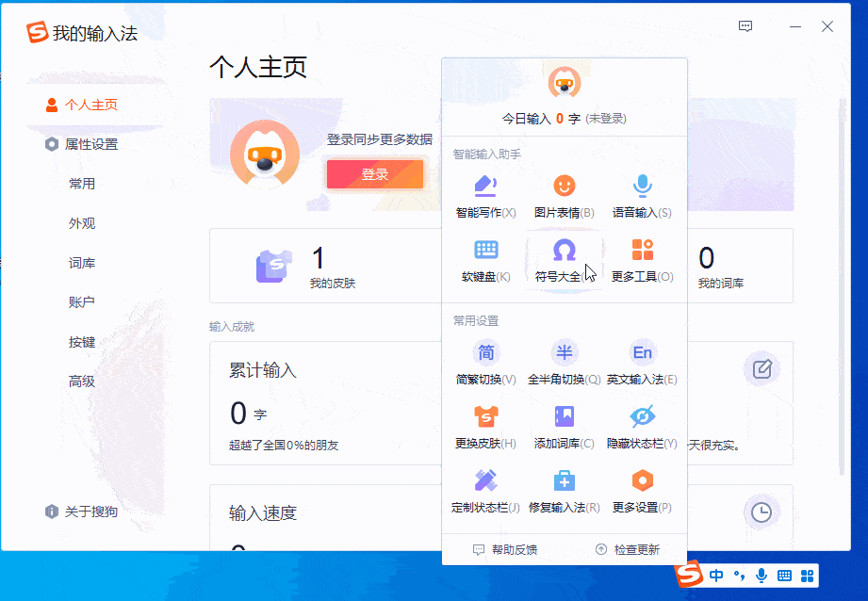The image size is (868, 601).
Task: Click the Sogou S logo on status bar
Action: pyautogui.click(x=689, y=574)
